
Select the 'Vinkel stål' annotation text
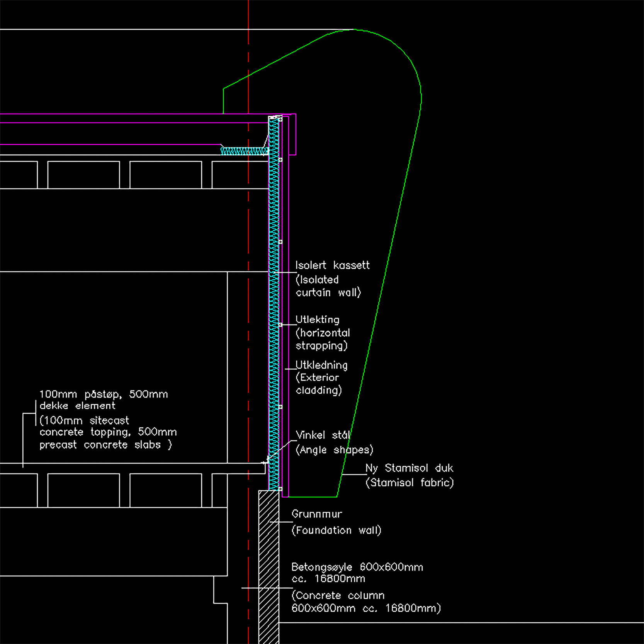(323, 435)
